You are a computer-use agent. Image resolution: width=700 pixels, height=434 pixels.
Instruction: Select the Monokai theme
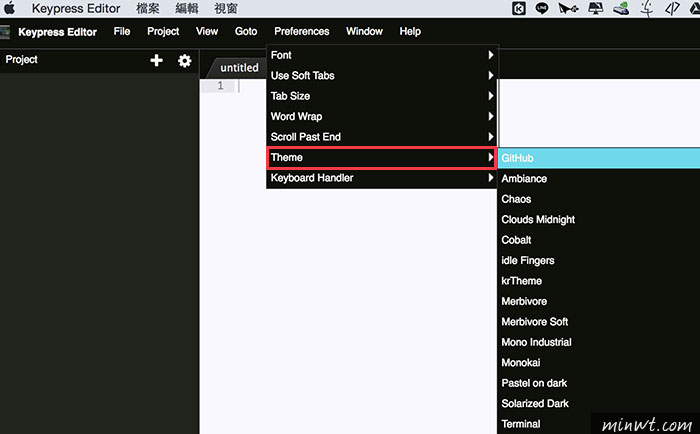coord(599,363)
